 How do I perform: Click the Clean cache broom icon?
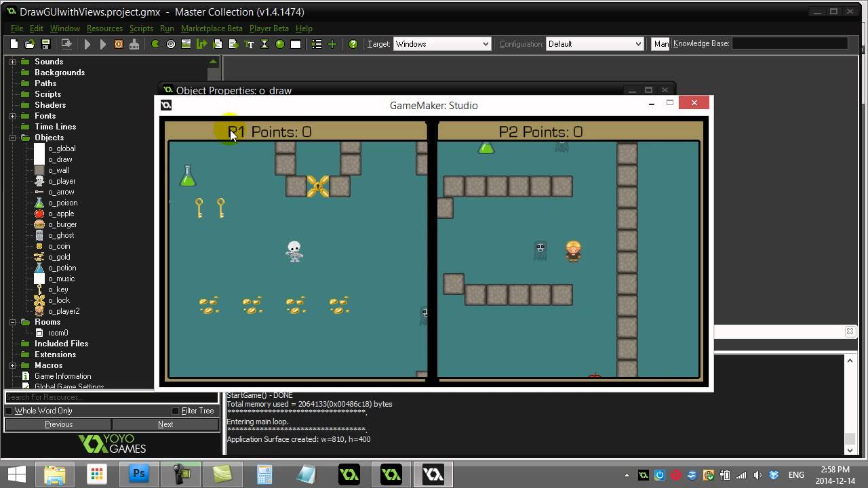(x=134, y=44)
